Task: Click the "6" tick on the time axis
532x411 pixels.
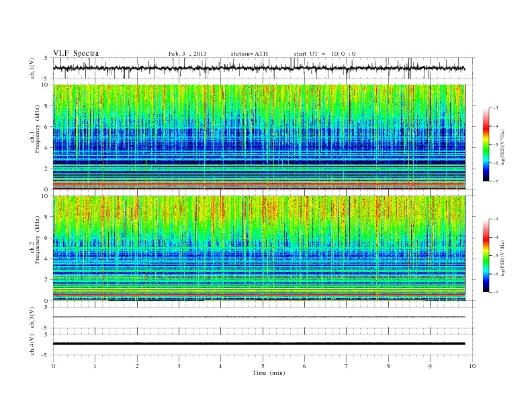Action: tap(304, 366)
